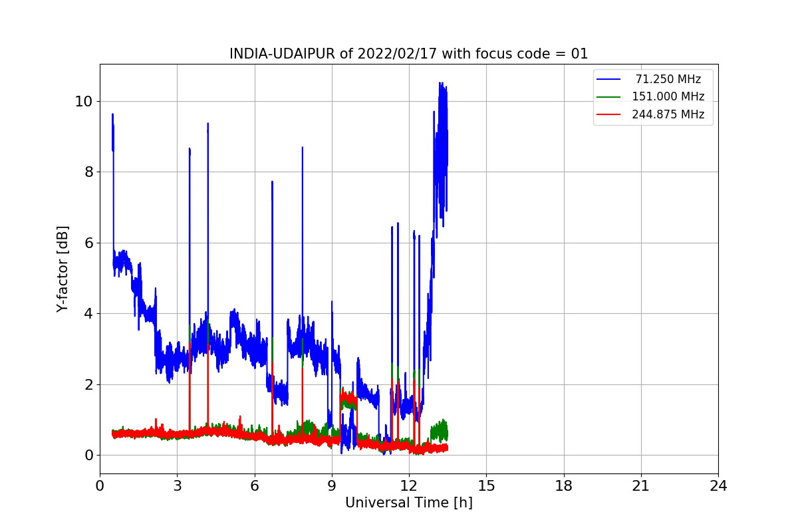798x532 pixels.
Task: Click the green line sample in legend
Action: tap(608, 97)
